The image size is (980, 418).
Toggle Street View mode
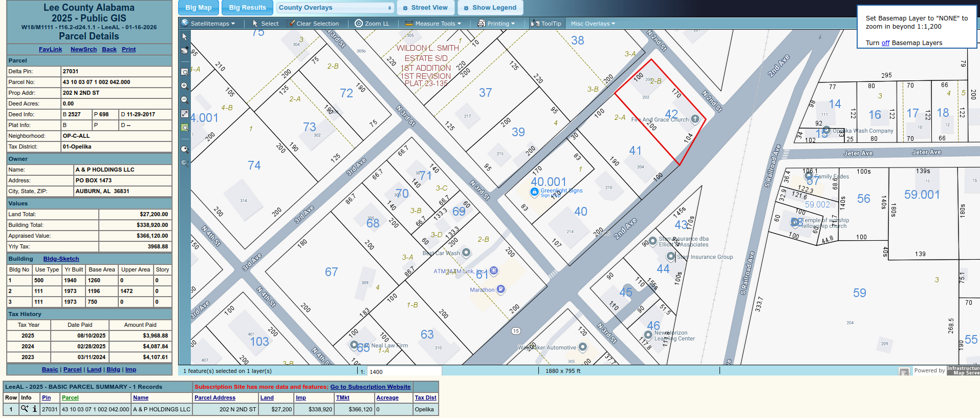point(425,8)
